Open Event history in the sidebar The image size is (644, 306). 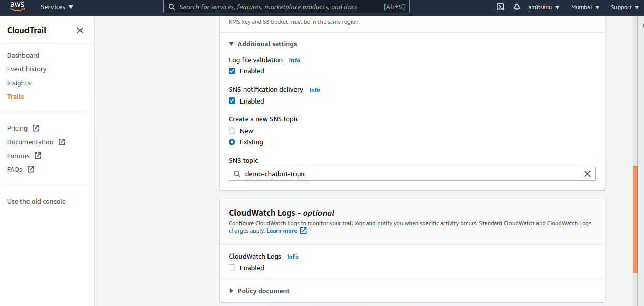[26, 69]
